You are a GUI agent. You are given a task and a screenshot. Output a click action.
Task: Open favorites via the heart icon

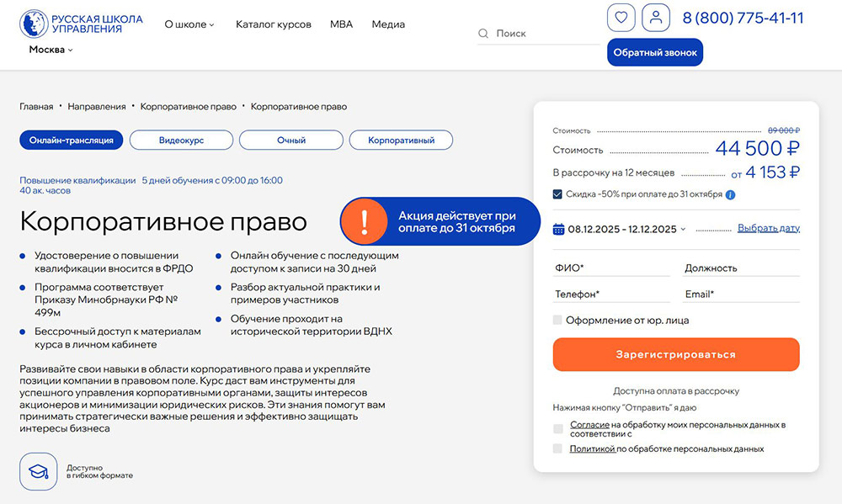pyautogui.click(x=621, y=18)
